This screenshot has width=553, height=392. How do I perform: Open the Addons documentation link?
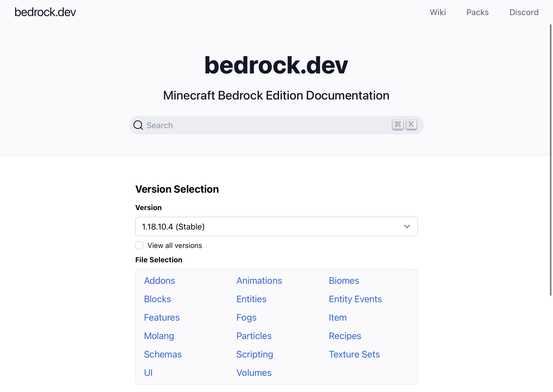[x=159, y=281]
